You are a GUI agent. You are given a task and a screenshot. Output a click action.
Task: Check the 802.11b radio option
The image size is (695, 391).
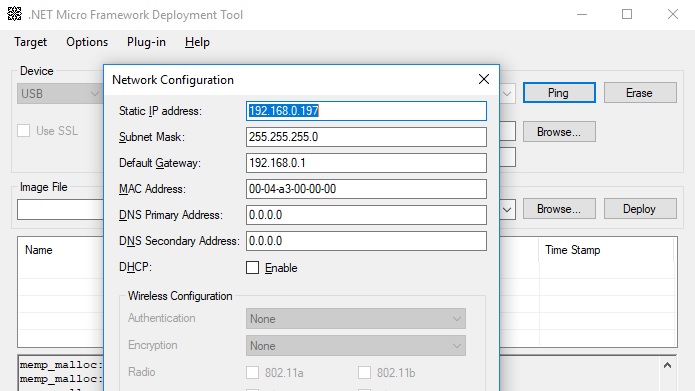pyautogui.click(x=364, y=372)
